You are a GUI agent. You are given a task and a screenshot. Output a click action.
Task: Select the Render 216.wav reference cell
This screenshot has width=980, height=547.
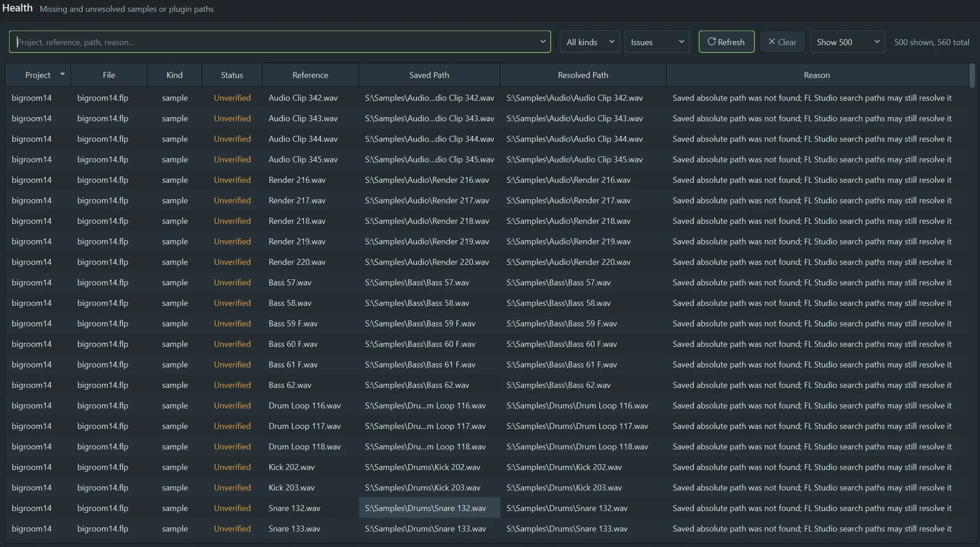pyautogui.click(x=311, y=180)
